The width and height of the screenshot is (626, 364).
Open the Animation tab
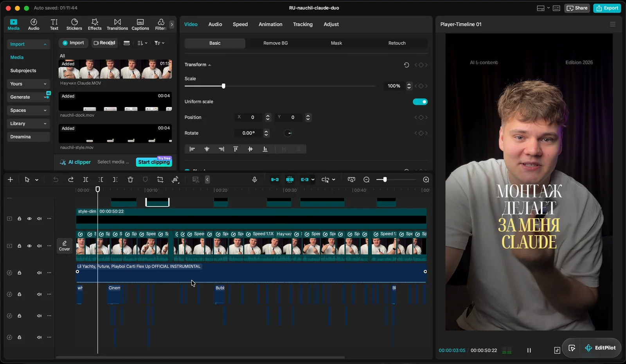pyautogui.click(x=270, y=24)
